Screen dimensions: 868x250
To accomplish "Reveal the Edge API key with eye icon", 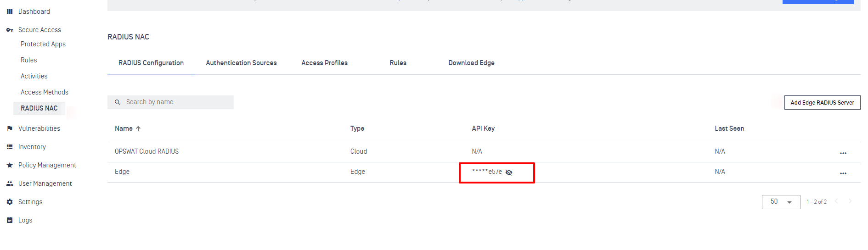I will 509,172.
